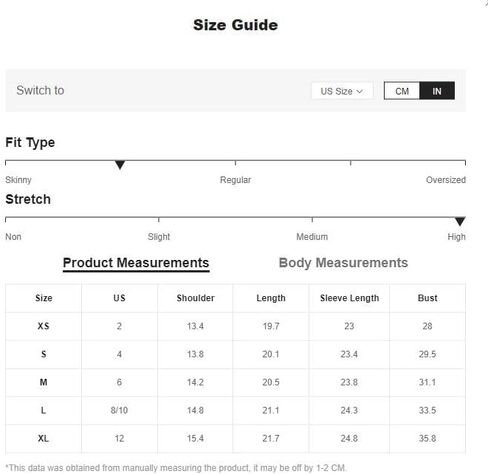488x474 pixels.
Task: Click the Stretch High triangle marker
Action: coord(460,221)
